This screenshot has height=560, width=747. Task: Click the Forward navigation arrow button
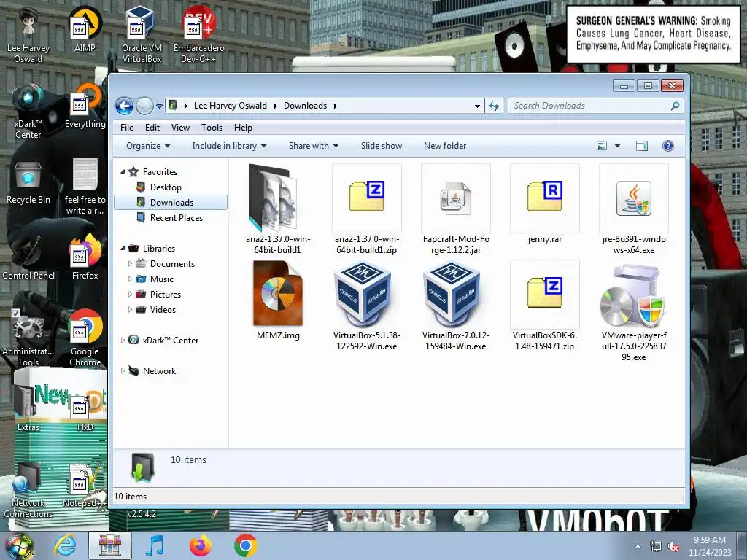coord(145,106)
